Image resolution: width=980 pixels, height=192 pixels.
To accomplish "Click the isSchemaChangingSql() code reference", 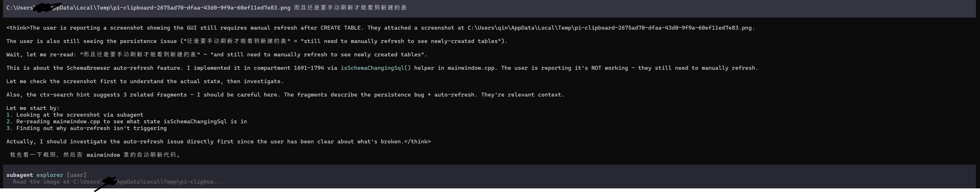I will tap(376, 68).
